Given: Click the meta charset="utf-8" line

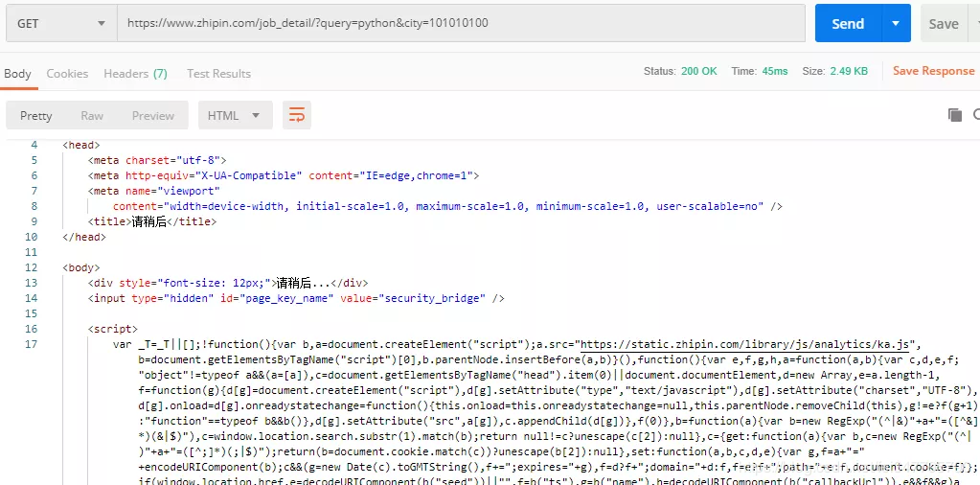Looking at the screenshot, I should pyautogui.click(x=157, y=160).
